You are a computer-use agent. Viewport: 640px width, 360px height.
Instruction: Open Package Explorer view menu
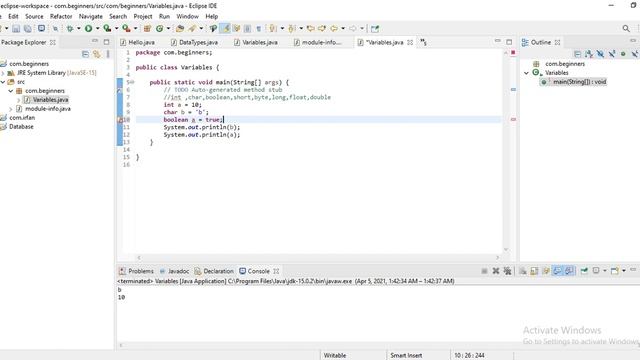108,54
